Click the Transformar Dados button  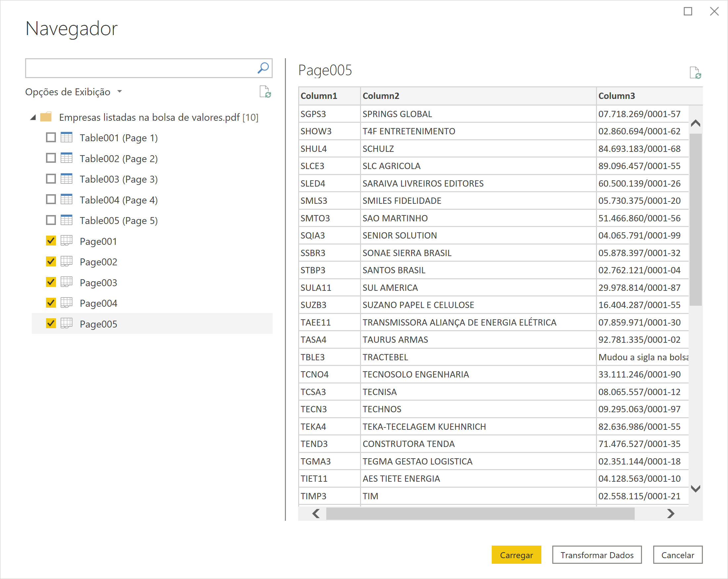(x=597, y=555)
